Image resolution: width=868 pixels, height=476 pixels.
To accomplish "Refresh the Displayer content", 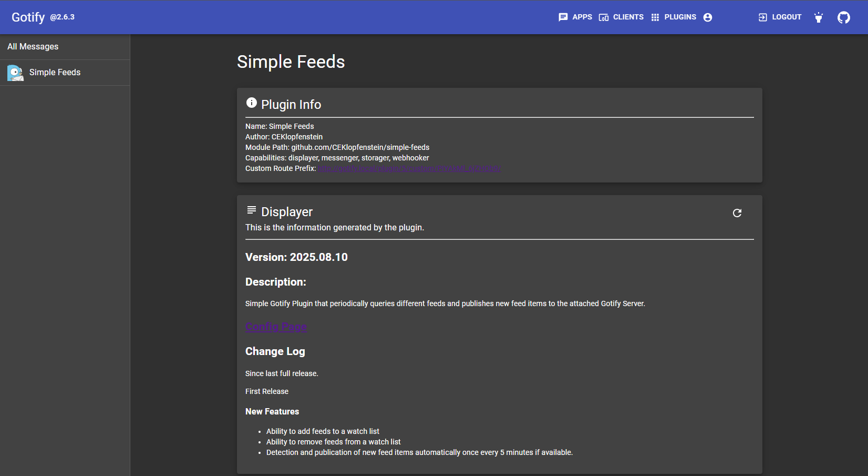I will pos(737,213).
